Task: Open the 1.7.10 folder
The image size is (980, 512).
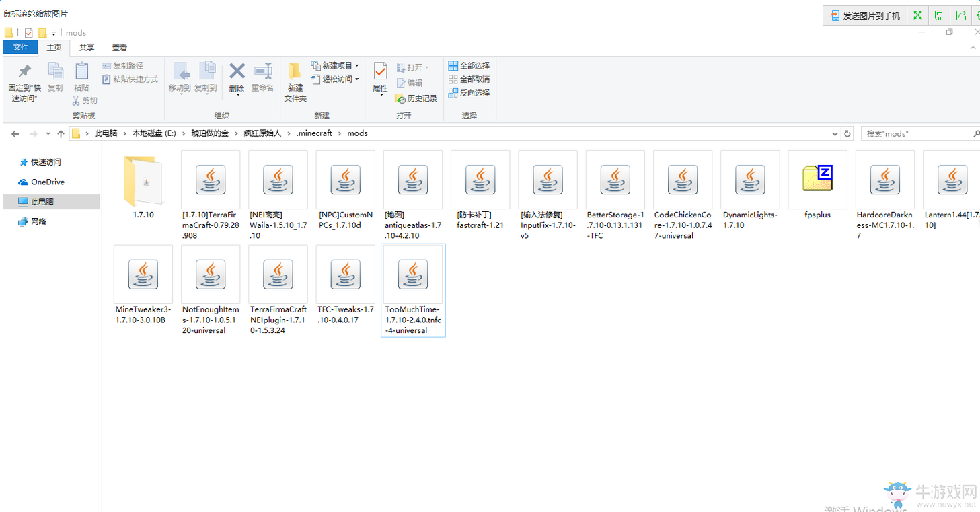Action: (x=143, y=186)
